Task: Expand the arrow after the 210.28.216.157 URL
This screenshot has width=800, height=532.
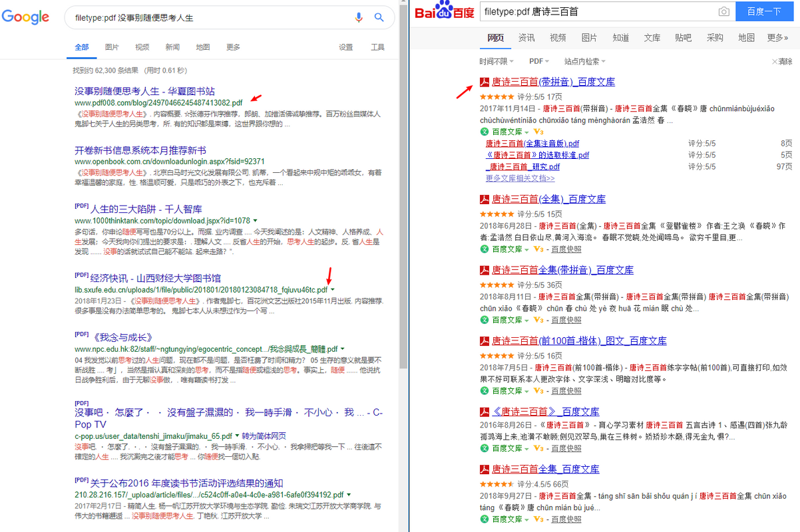Action: (x=349, y=495)
